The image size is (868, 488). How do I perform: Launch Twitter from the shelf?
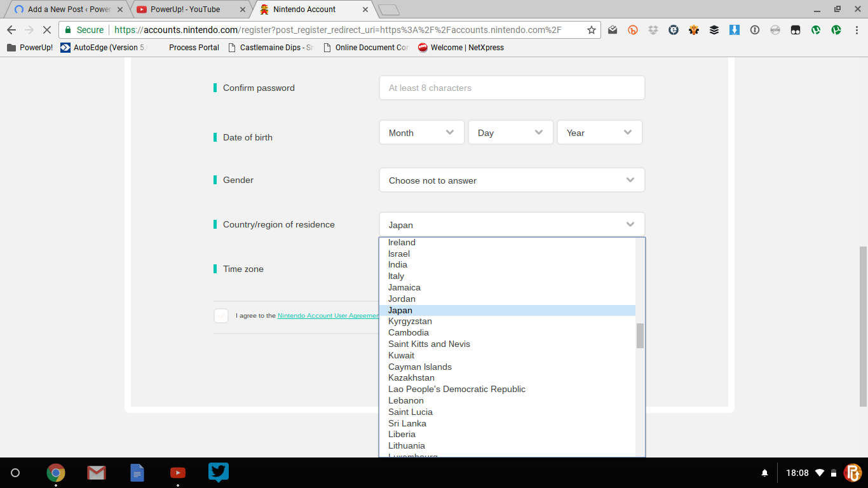tap(219, 473)
